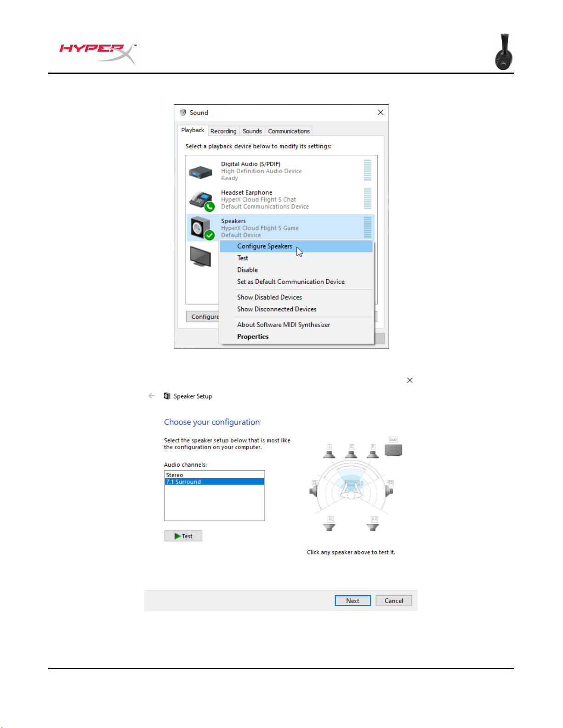The image size is (563, 728).
Task: Click the Headset Earphone telephone icon
Action: 201,200
